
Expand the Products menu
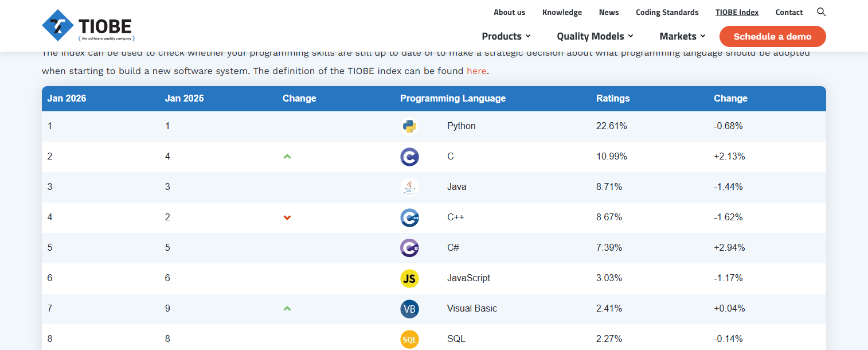click(x=506, y=36)
